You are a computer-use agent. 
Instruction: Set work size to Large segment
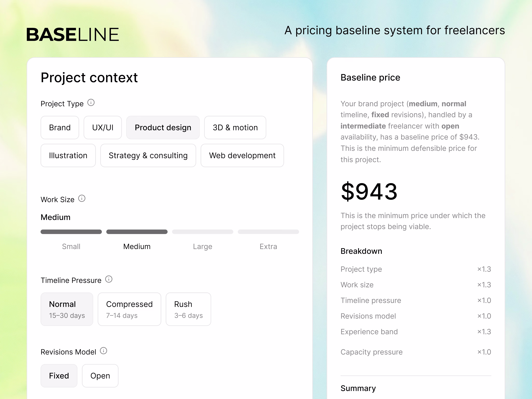203,232
